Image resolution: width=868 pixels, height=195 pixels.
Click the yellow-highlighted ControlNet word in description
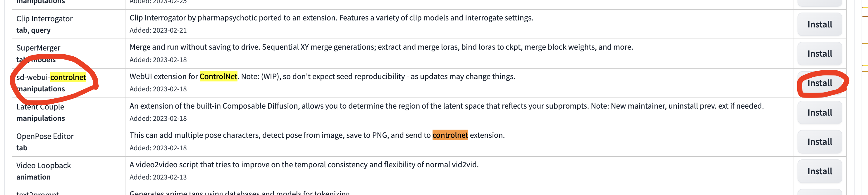(218, 77)
